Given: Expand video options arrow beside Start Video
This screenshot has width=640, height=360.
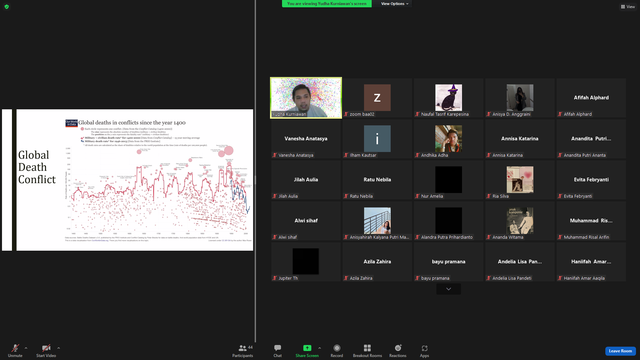Looking at the screenshot, I should pos(58,348).
